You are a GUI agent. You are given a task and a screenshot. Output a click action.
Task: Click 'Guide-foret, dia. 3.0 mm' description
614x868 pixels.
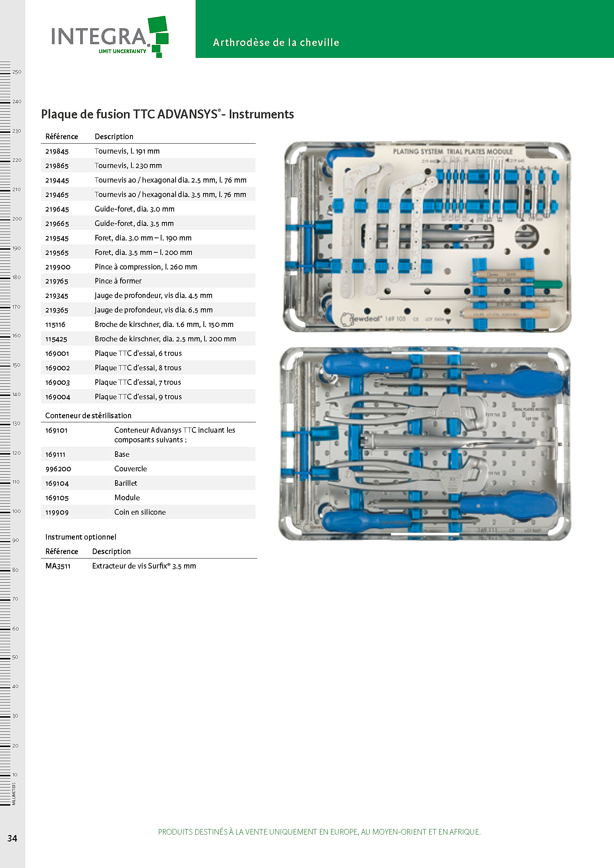pos(134,209)
